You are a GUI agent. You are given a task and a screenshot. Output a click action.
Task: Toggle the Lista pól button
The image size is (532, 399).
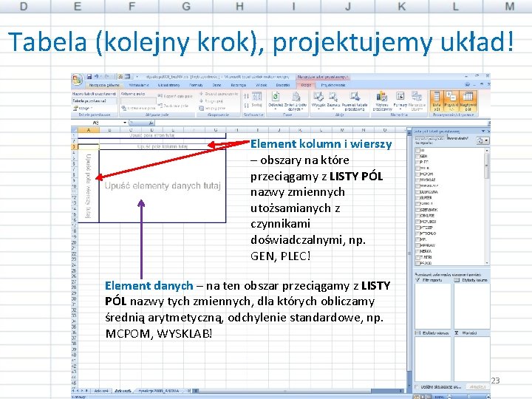(x=437, y=100)
